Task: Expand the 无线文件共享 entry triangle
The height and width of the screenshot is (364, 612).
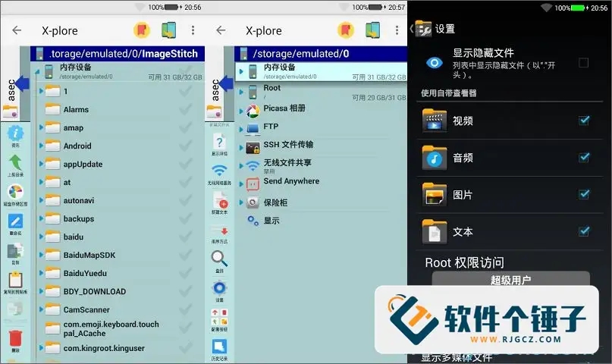Action: 241,166
